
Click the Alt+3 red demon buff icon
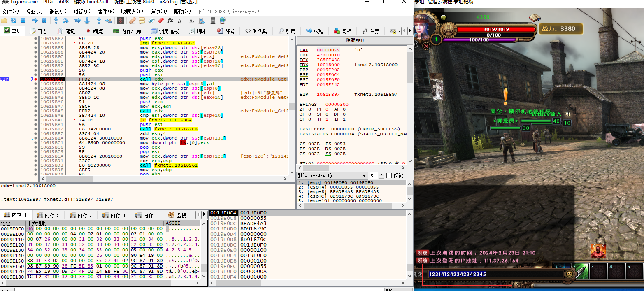[598, 251]
